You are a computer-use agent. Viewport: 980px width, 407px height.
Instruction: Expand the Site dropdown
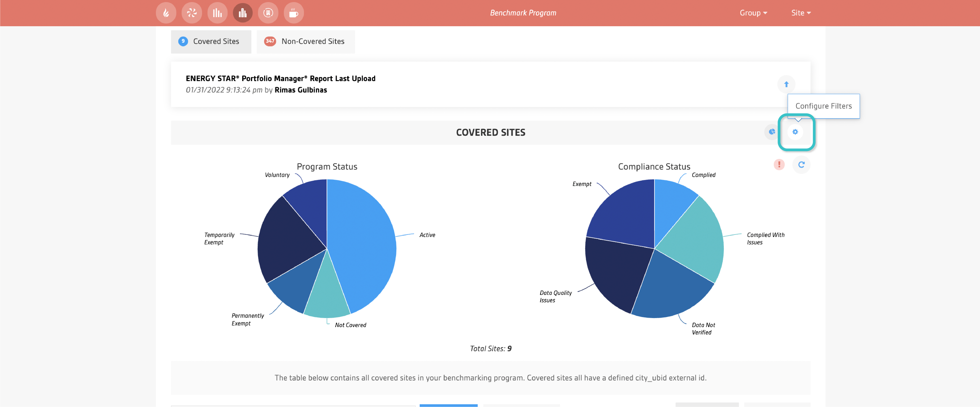(801, 13)
